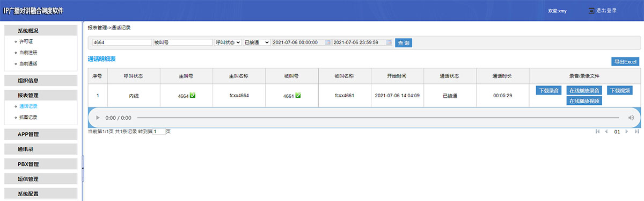Click start time cell 2021-07-06 14:04:09
Image resolution: width=644 pixels, height=201 pixels.
coord(397,96)
